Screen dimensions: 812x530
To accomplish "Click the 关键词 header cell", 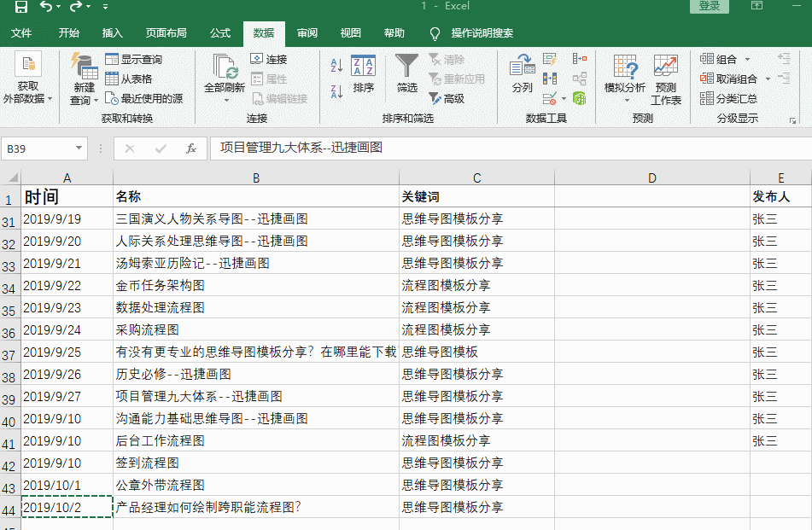I will (x=476, y=196).
